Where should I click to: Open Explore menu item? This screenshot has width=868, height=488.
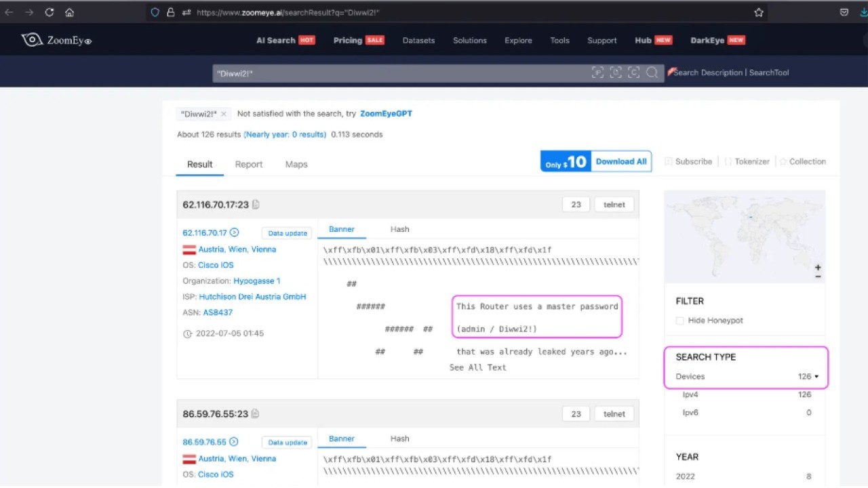coord(518,41)
